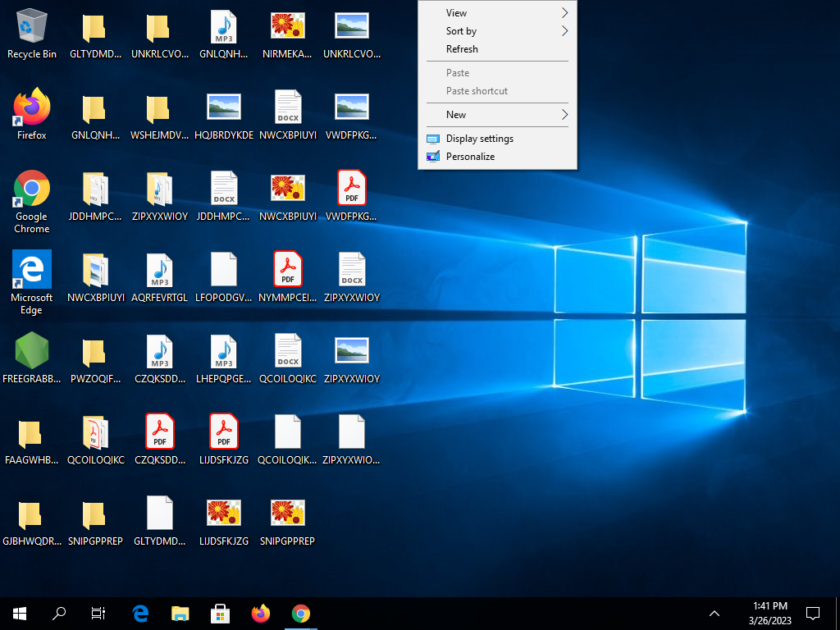Viewport: 840px width, 630px height.
Task: Expand the New submenu
Action: [x=497, y=115]
